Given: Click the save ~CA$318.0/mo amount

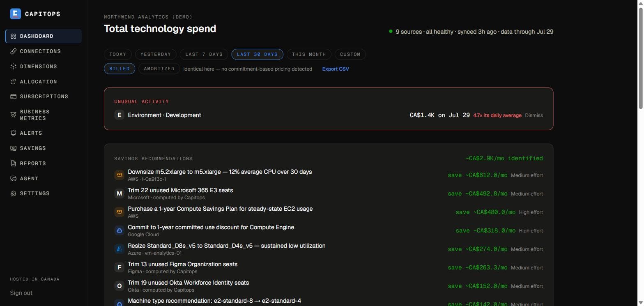Looking at the screenshot, I should coord(485,230).
